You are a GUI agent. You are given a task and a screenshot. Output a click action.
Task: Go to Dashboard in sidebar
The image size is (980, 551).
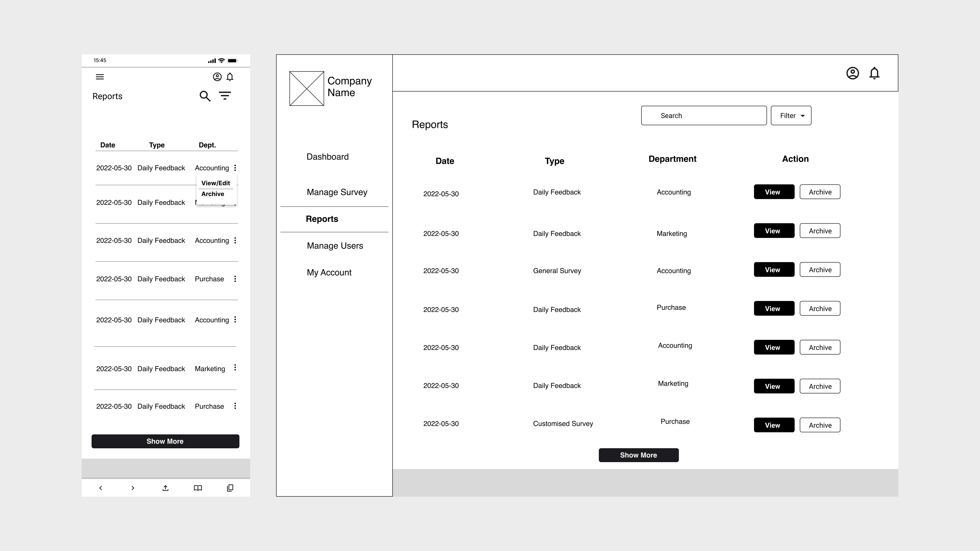pos(328,157)
